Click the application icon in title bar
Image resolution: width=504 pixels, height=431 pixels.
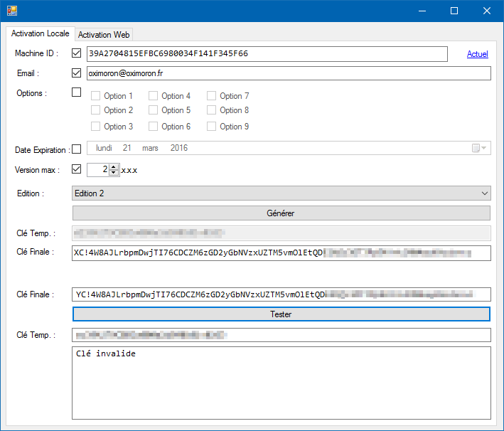[12, 11]
